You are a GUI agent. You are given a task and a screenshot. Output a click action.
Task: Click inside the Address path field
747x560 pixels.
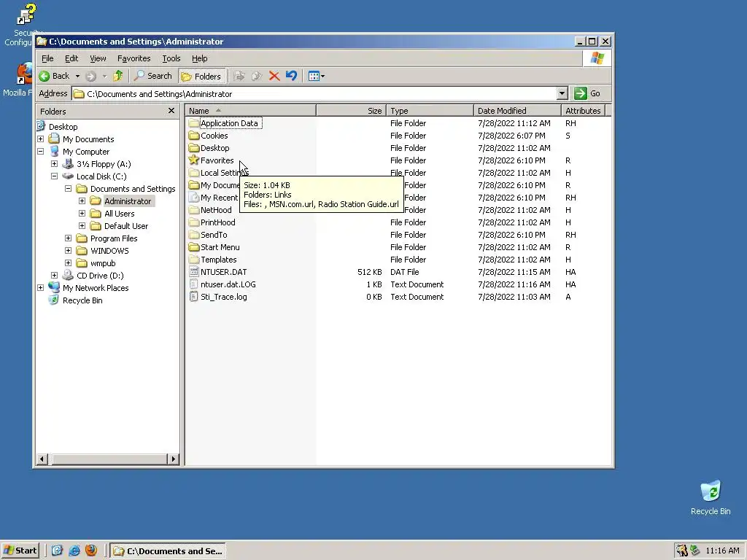pyautogui.click(x=314, y=94)
